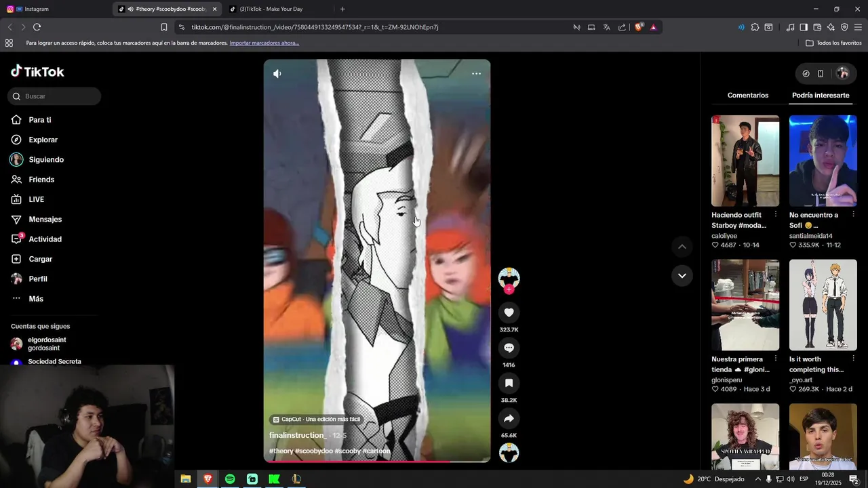The image size is (868, 488).
Task: Open the caloliyee profile link
Action: [x=724, y=236]
